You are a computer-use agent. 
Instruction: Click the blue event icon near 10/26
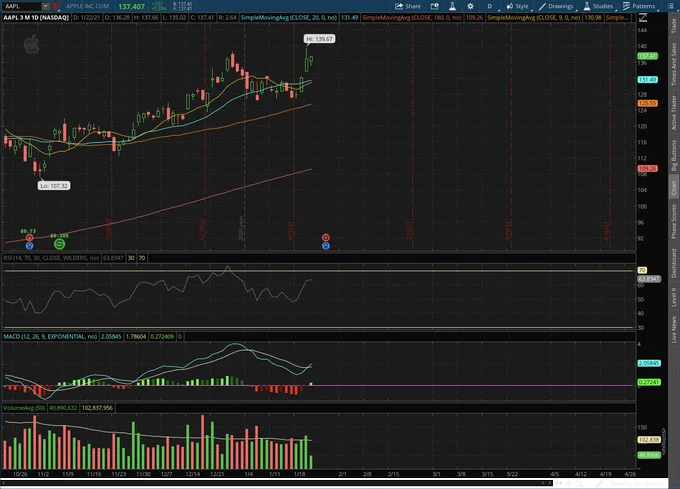tap(29, 246)
